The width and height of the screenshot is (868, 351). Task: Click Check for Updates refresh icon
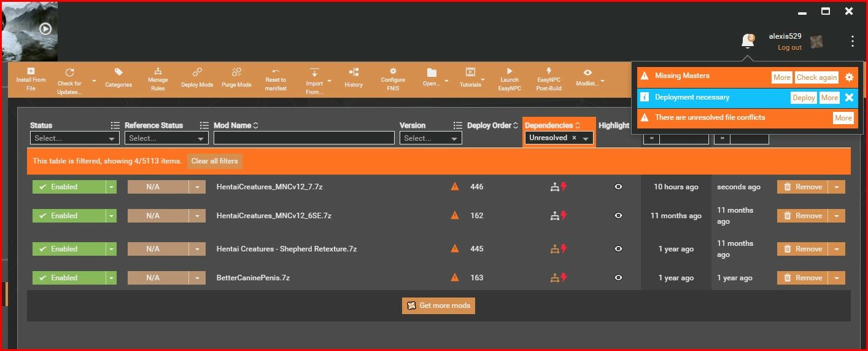tap(69, 73)
